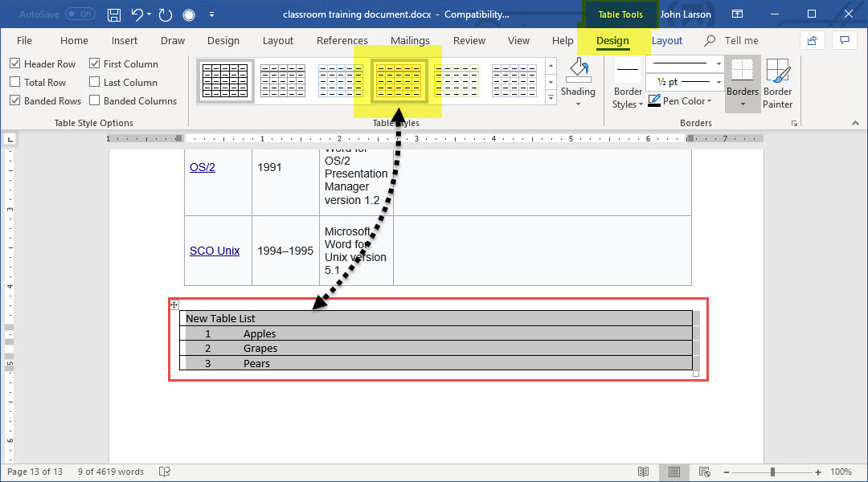Open the Layout tab under Table Tools

(x=666, y=41)
